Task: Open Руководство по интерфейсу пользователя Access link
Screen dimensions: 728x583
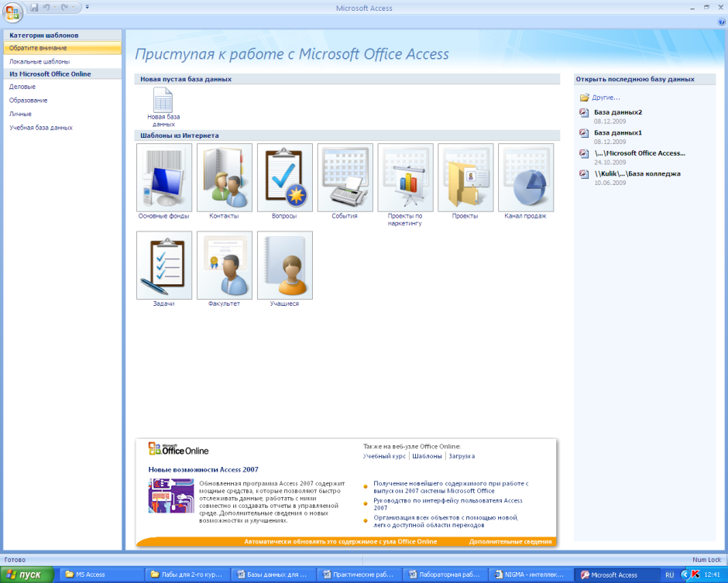Action: point(448,504)
